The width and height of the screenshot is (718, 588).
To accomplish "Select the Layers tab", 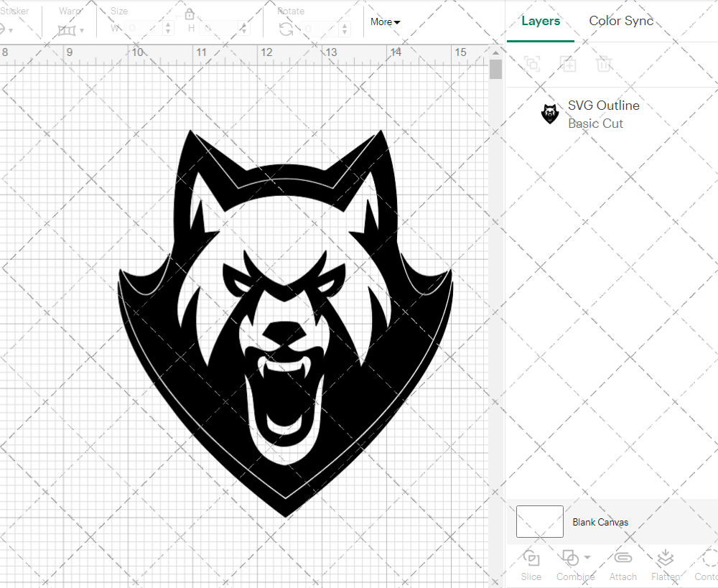I will point(541,21).
